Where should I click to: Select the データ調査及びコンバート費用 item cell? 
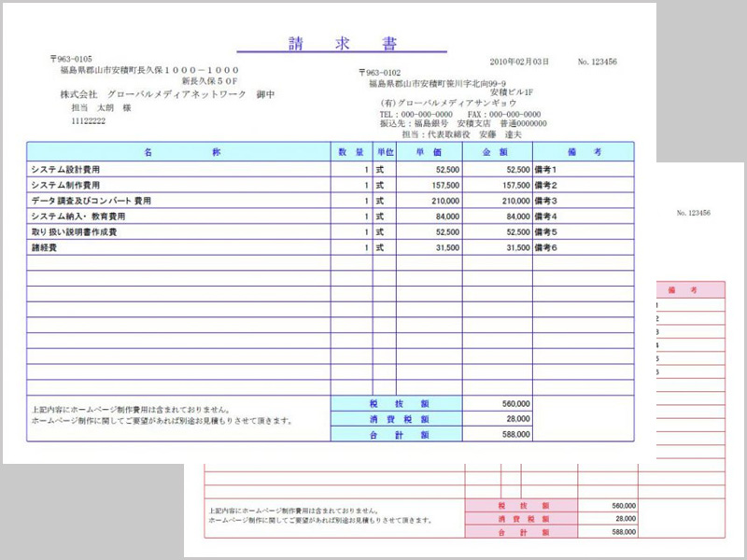coord(91,201)
